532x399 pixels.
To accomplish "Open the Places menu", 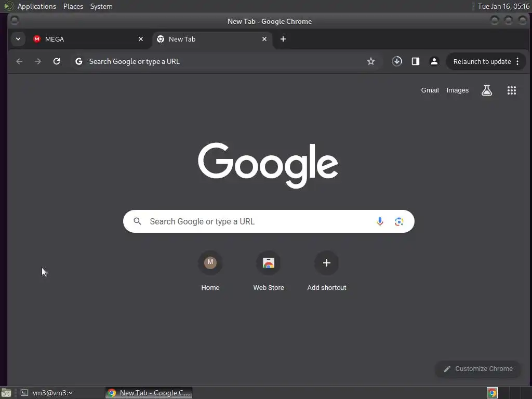I will click(x=73, y=6).
